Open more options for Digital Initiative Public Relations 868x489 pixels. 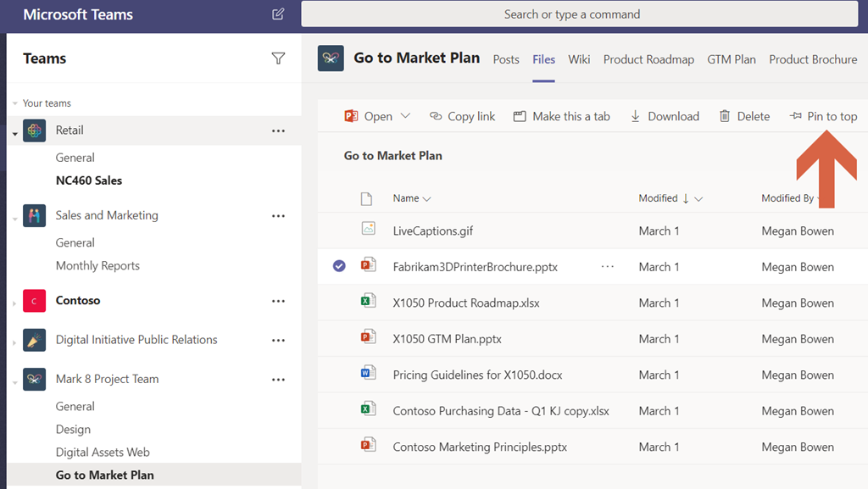pos(278,341)
